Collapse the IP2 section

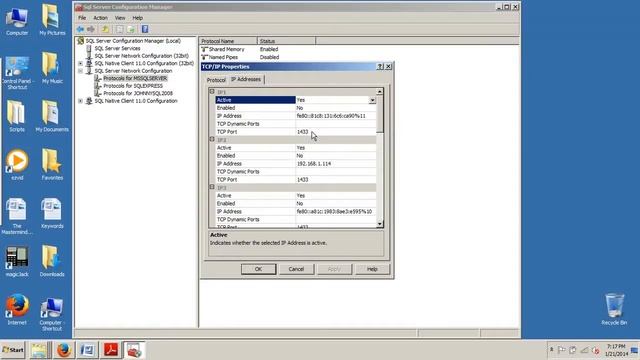212,139
